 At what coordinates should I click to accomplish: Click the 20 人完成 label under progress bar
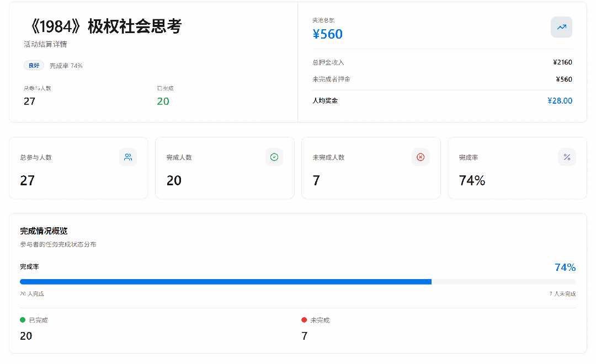point(32,294)
